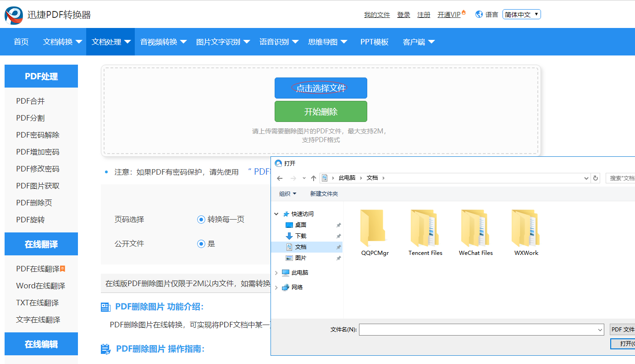
Task: Select the 是 radio button for 公开文件
Action: (x=201, y=244)
